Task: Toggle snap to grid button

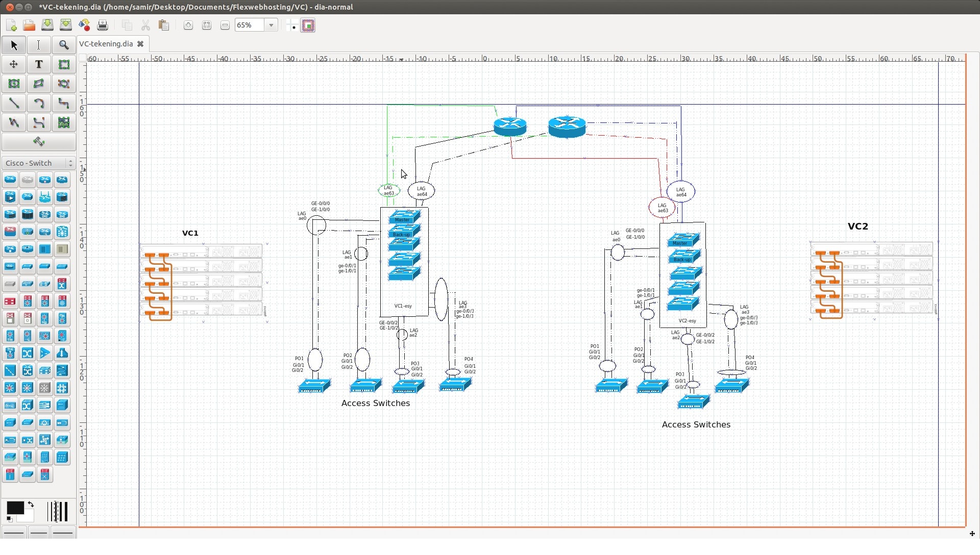Action: [x=292, y=25]
